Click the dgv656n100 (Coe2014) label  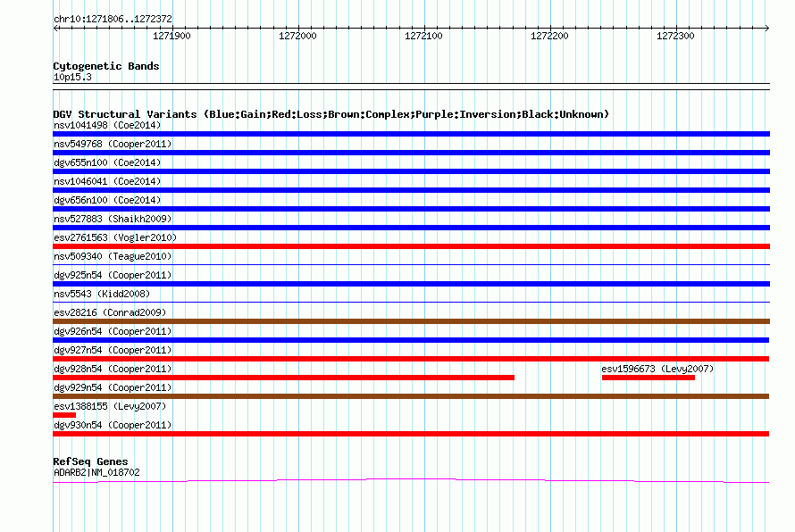(x=107, y=200)
